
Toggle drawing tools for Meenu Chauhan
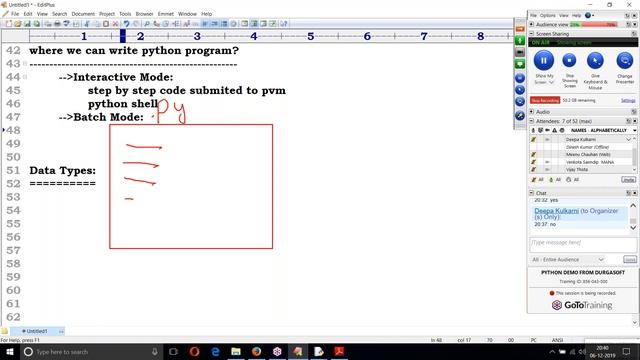point(533,155)
